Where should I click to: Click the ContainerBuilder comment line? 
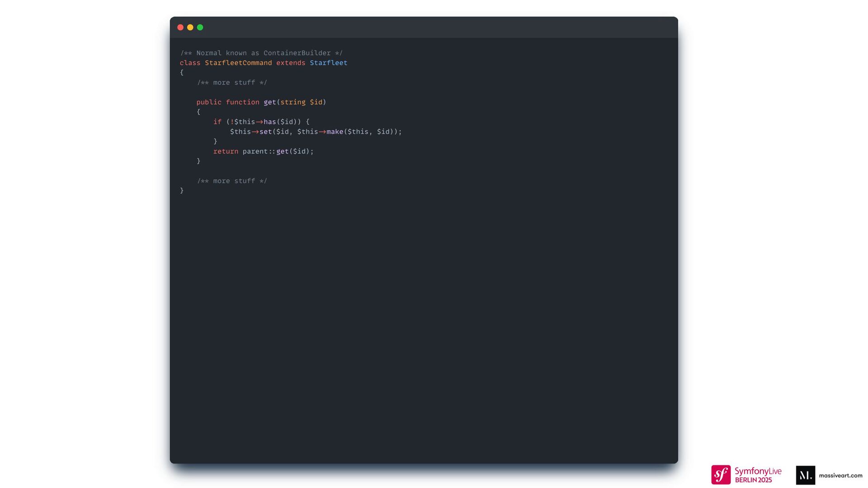(261, 53)
